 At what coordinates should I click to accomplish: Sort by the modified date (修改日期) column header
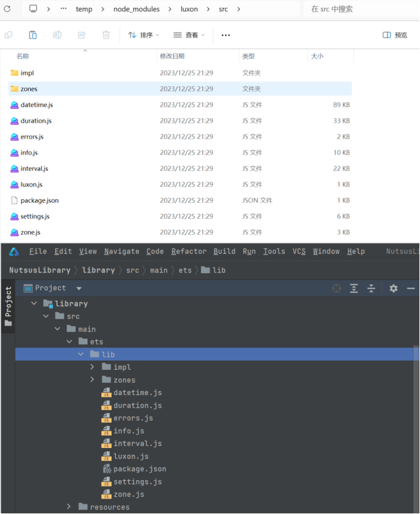tap(172, 56)
